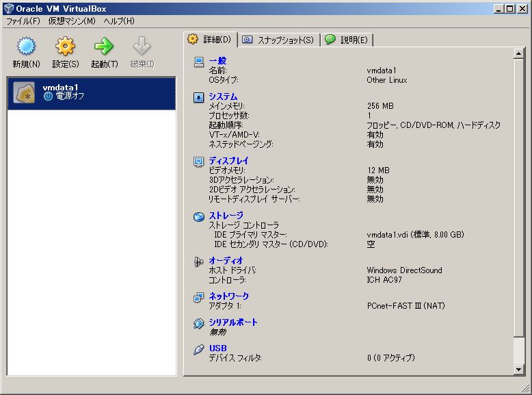Switch to the スナップショット(S) tab
532x395 pixels.
[x=278, y=40]
